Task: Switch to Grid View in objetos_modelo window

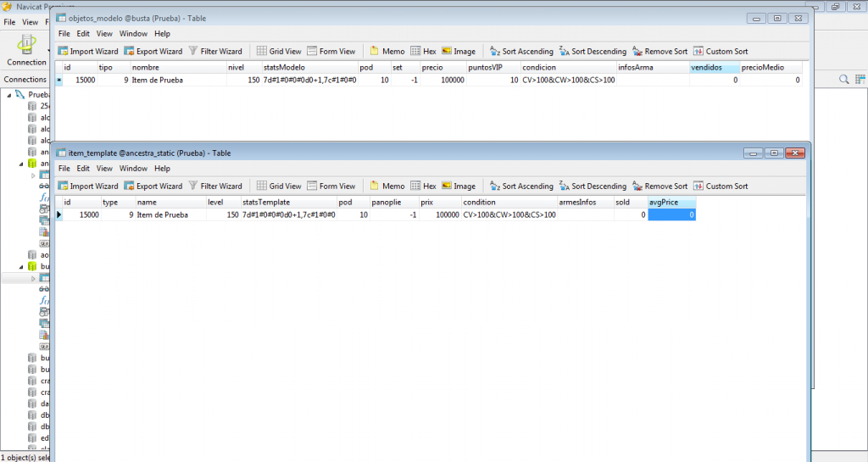Action: click(x=279, y=51)
